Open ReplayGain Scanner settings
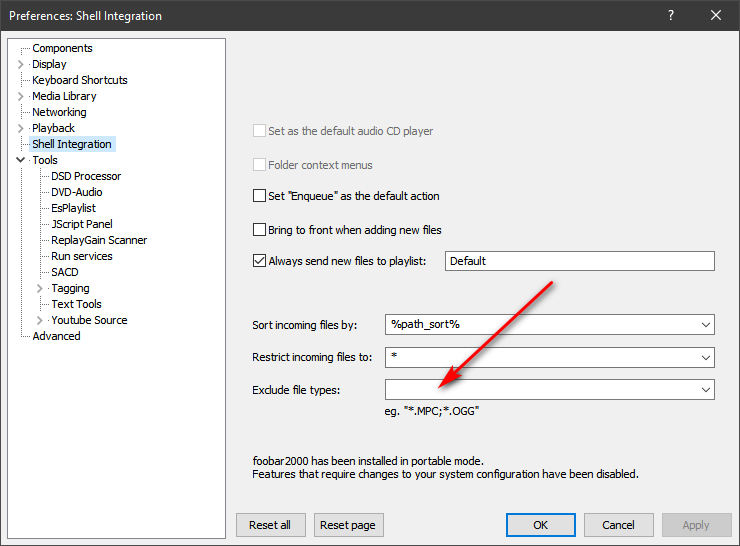Image resolution: width=740 pixels, height=546 pixels. (x=99, y=240)
